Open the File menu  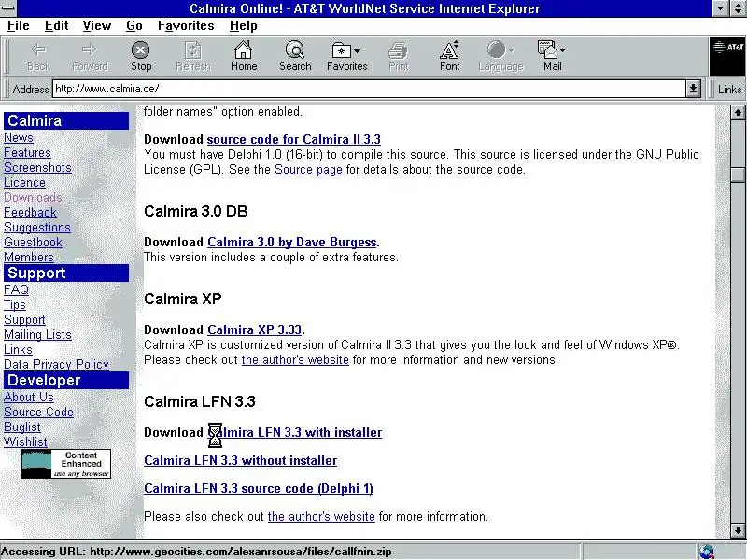click(x=19, y=26)
